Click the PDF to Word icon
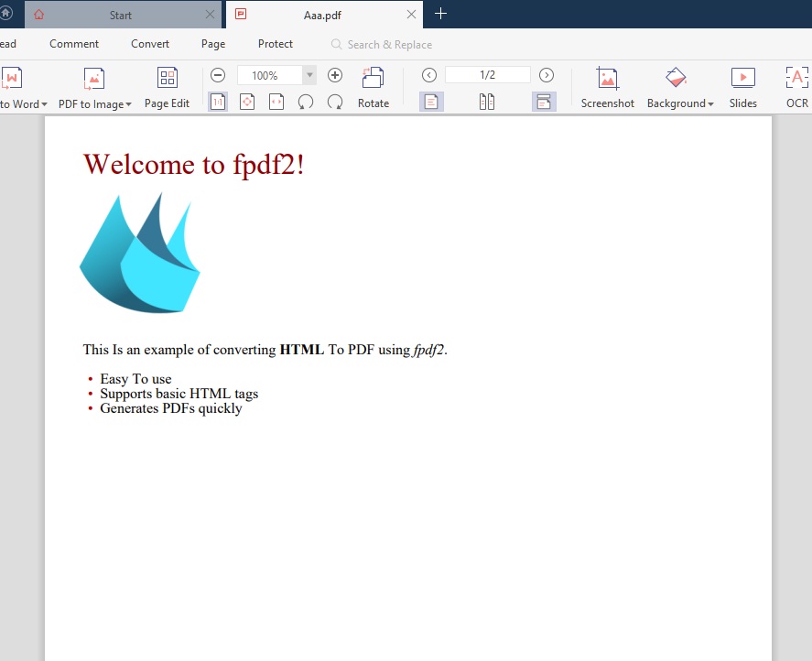The image size is (812, 661). point(11,78)
